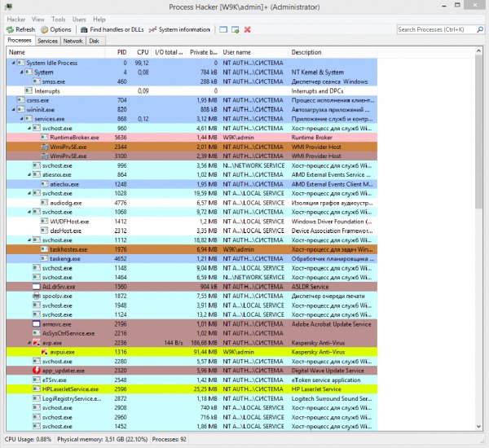Sort by the Private bytes column header
The height and width of the screenshot is (448, 489).
(203, 52)
